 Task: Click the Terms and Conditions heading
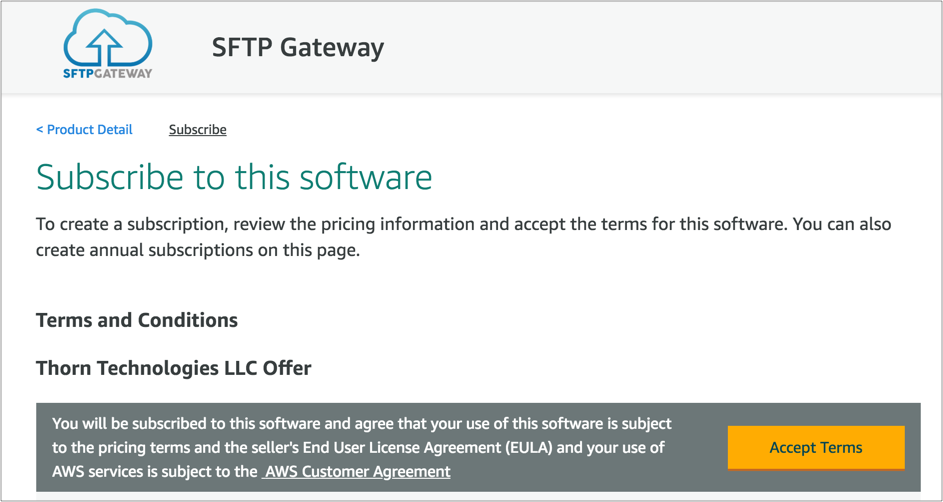(137, 320)
